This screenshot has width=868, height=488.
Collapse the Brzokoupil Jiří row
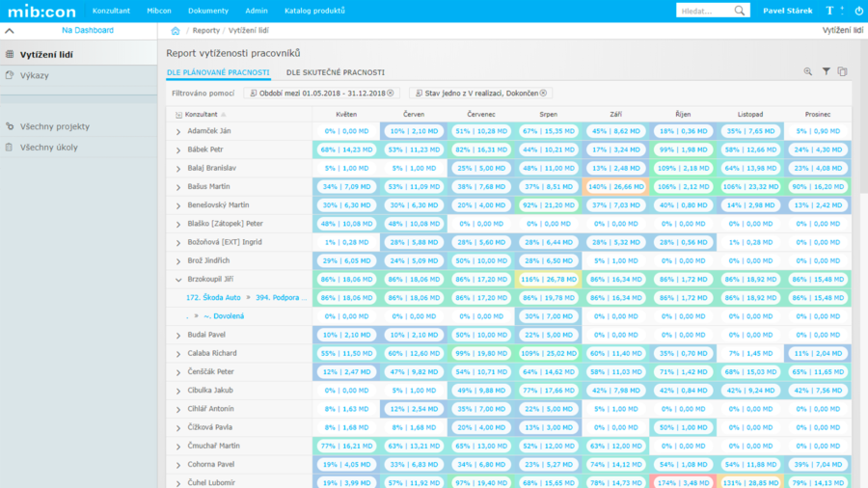[178, 280]
